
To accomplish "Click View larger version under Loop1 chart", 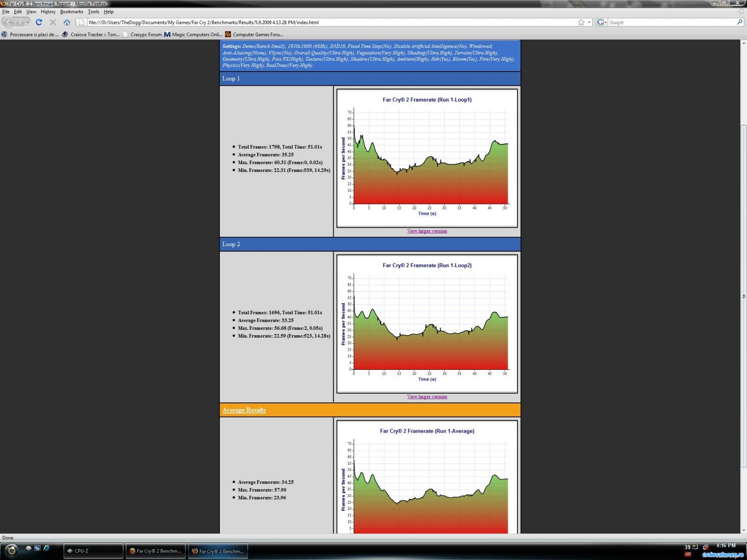I will coord(427,231).
